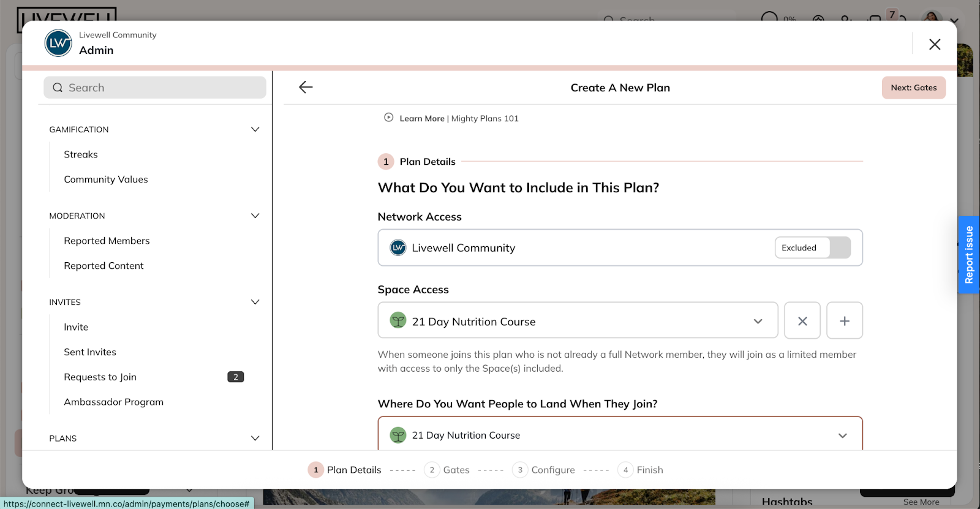Open Streaks settings

point(81,154)
